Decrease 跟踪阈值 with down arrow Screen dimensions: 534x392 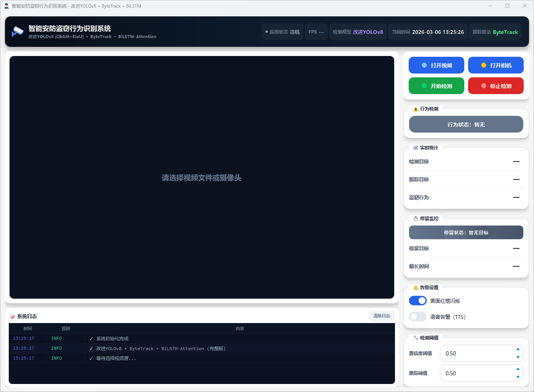tap(518, 377)
